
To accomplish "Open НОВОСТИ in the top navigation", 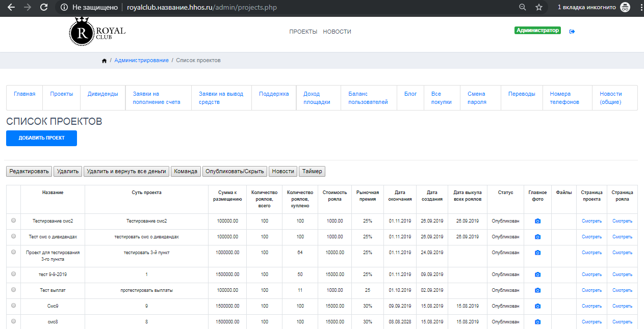I will [337, 32].
